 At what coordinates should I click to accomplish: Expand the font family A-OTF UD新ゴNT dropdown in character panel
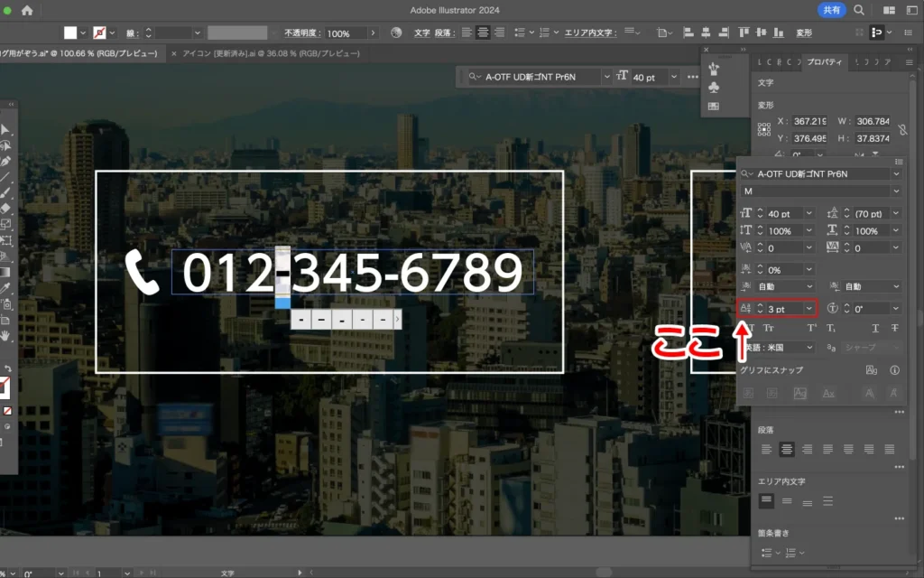tap(895, 173)
